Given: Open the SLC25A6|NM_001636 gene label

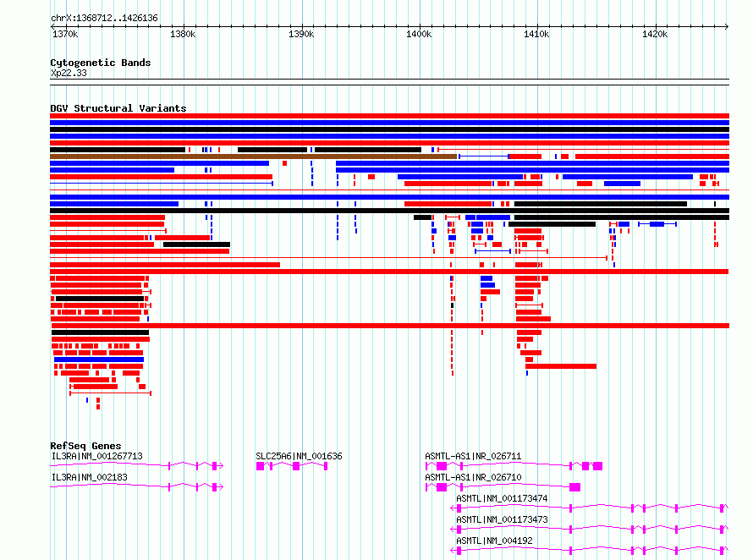Looking at the screenshot, I should coord(299,456).
